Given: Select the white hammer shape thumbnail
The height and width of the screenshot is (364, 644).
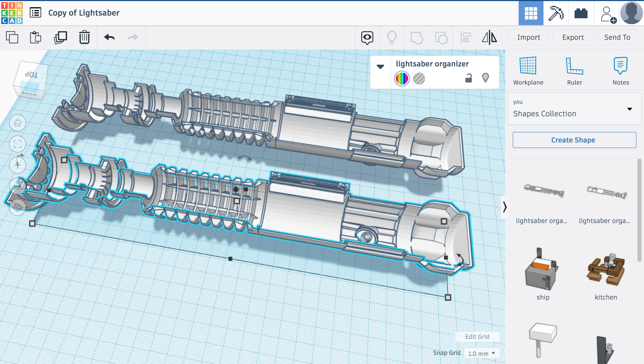Looking at the screenshot, I should 543,340.
